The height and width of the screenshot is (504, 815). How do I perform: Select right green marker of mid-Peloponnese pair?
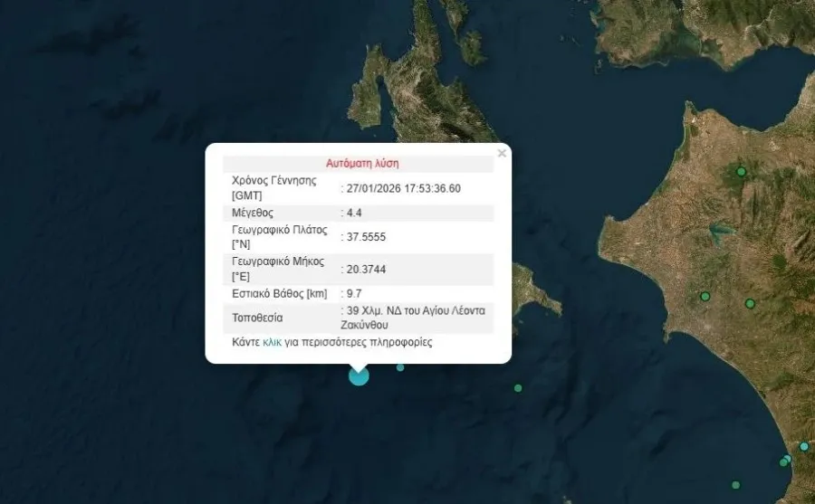coord(750,303)
